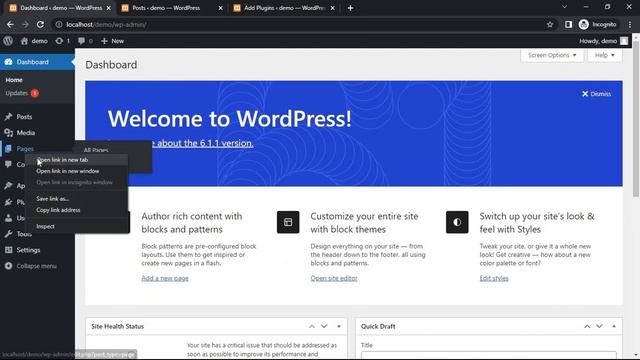640x360 pixels.
Task: Click Edit styles link
Action: [494, 278]
